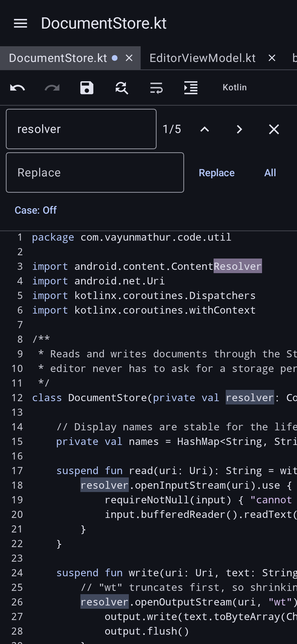
Task: Close the find and replace bar
Action: [x=274, y=129]
